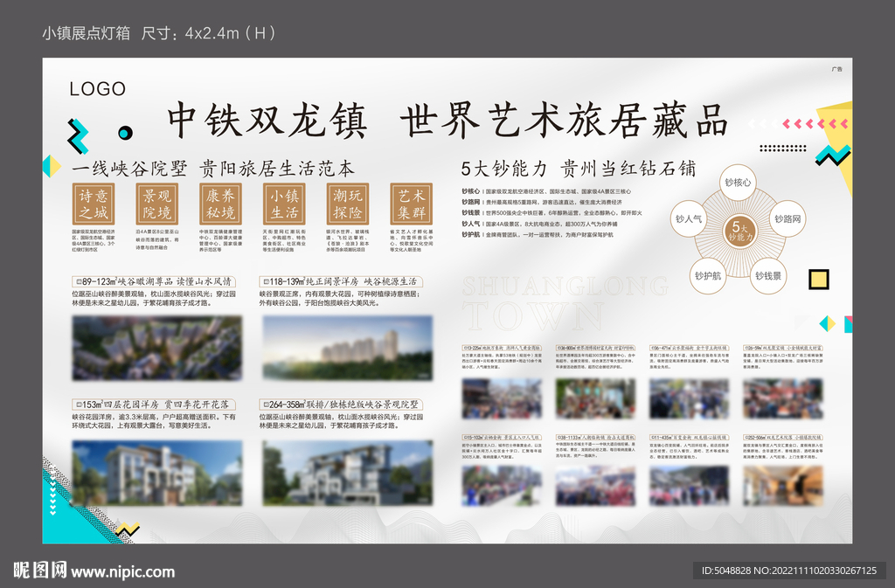Select the 艺术集群 badge
895x588 pixels.
pos(411,204)
